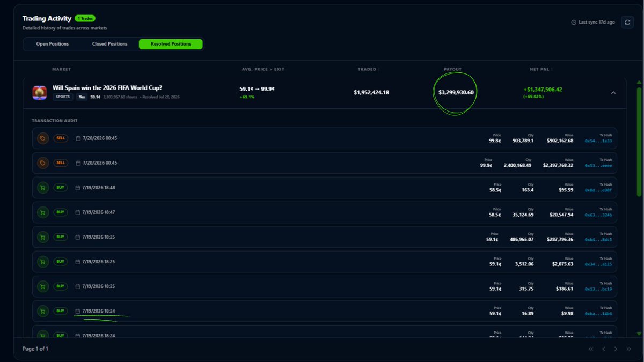
Task: Click calendar icon next to 7/19/2026 18:48
Action: [78, 188]
